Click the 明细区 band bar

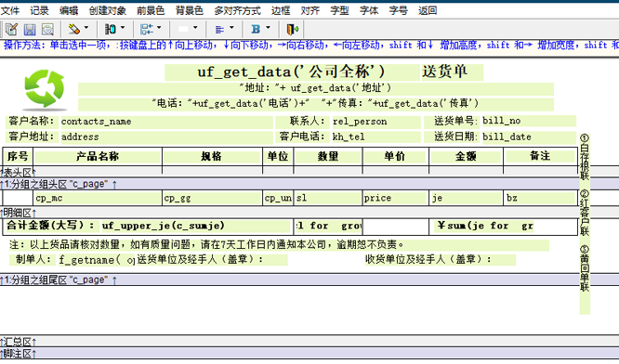tap(309, 213)
